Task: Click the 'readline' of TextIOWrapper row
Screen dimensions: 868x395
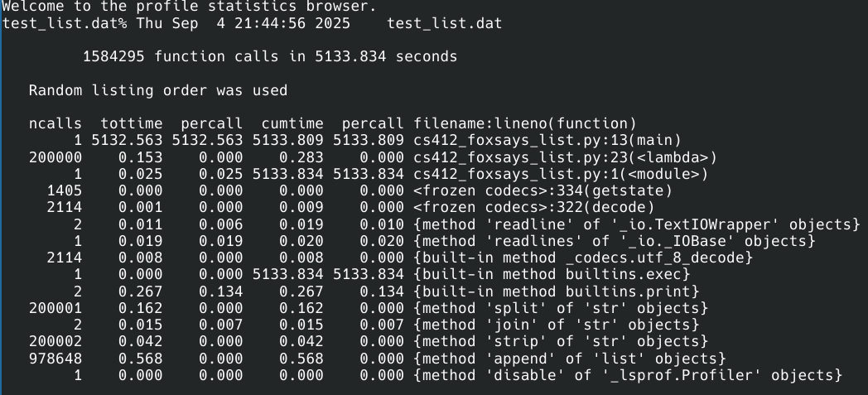Action: point(637,224)
